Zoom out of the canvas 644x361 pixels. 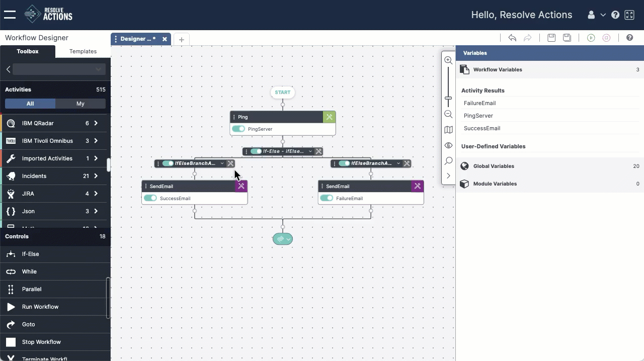(x=448, y=114)
